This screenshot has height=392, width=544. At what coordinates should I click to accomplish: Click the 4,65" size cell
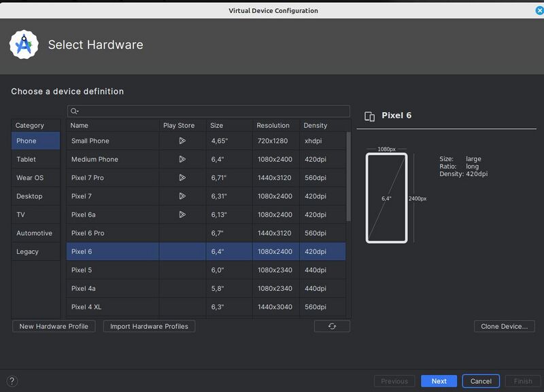229,141
